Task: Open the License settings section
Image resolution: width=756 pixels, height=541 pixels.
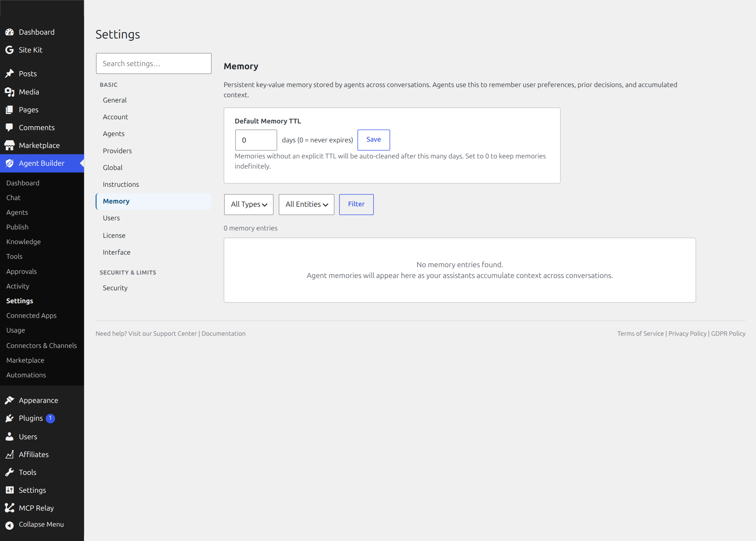Action: (153, 236)
